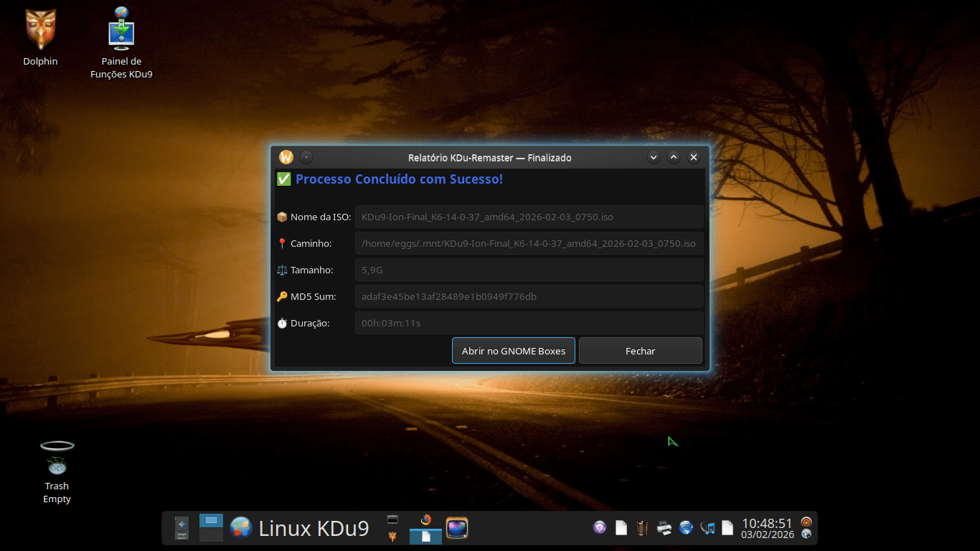Viewport: 980px width, 551px height.
Task: Click the Linux KDu9 globe launcher icon
Action: pos(241,528)
